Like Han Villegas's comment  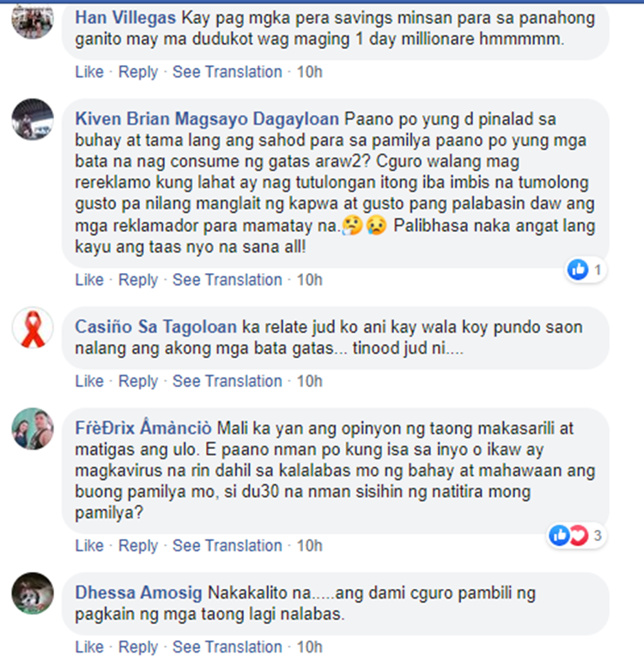click(89, 72)
